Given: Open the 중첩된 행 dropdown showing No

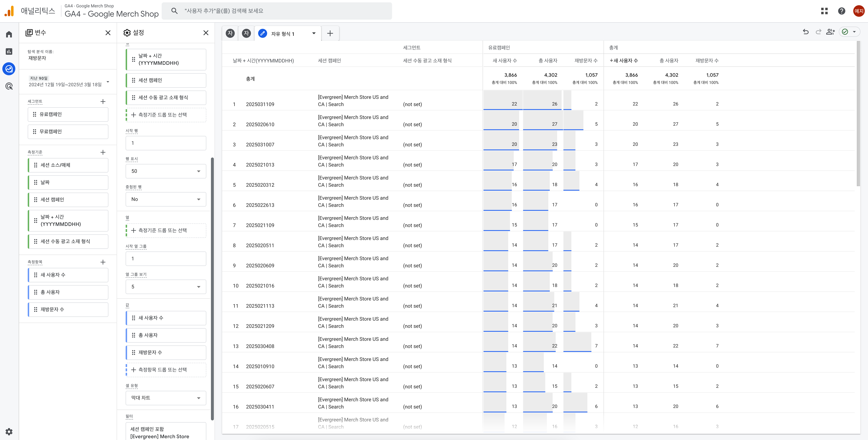Looking at the screenshot, I should click(x=166, y=199).
